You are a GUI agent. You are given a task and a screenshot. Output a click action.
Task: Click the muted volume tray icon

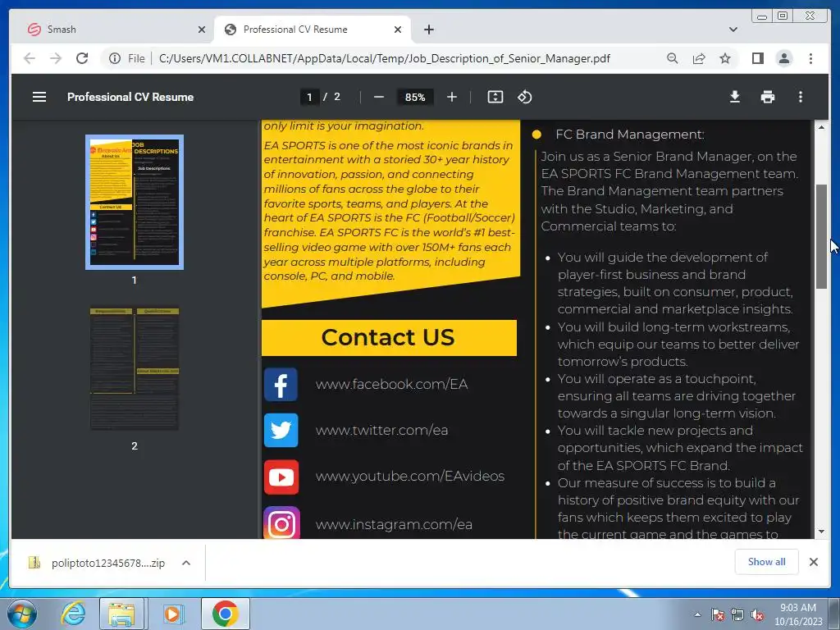(757, 615)
